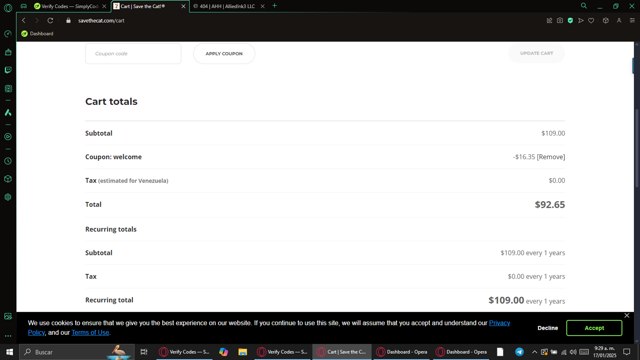Click the Buscar taskbar search box
The height and width of the screenshot is (360, 640).
coord(77,351)
